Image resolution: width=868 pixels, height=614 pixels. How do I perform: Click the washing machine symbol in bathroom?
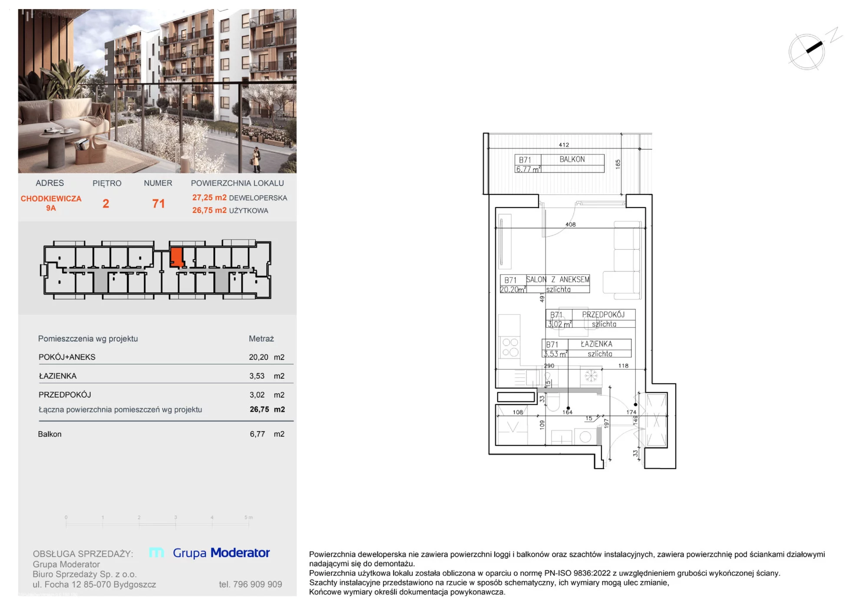[x=585, y=436]
